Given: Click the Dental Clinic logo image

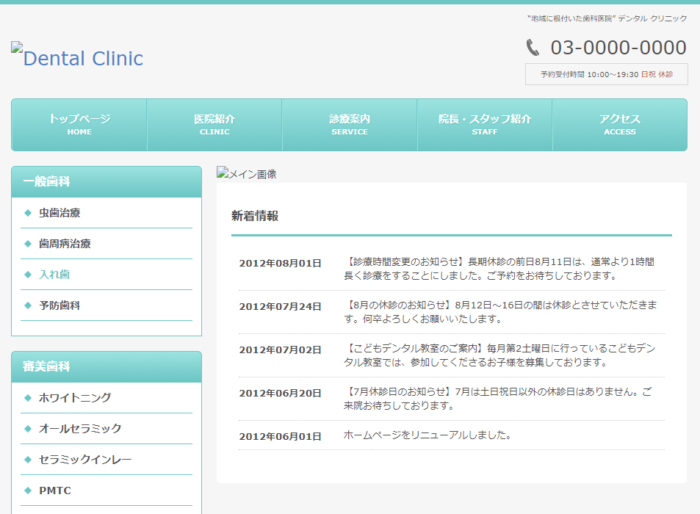Looking at the screenshot, I should [x=77, y=57].
